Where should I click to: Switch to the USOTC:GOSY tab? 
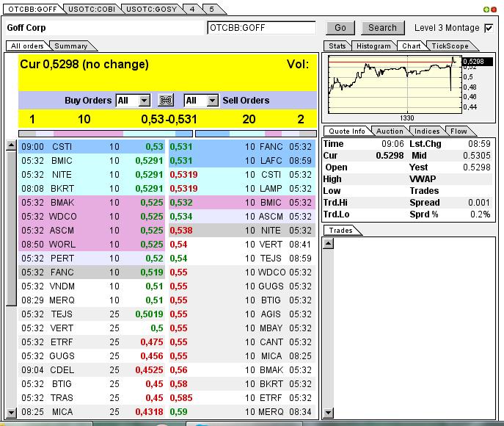pos(151,9)
